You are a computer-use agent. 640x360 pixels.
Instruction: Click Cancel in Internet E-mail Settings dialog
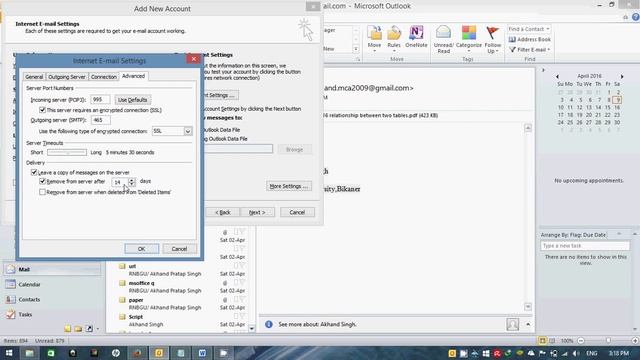pyautogui.click(x=179, y=249)
